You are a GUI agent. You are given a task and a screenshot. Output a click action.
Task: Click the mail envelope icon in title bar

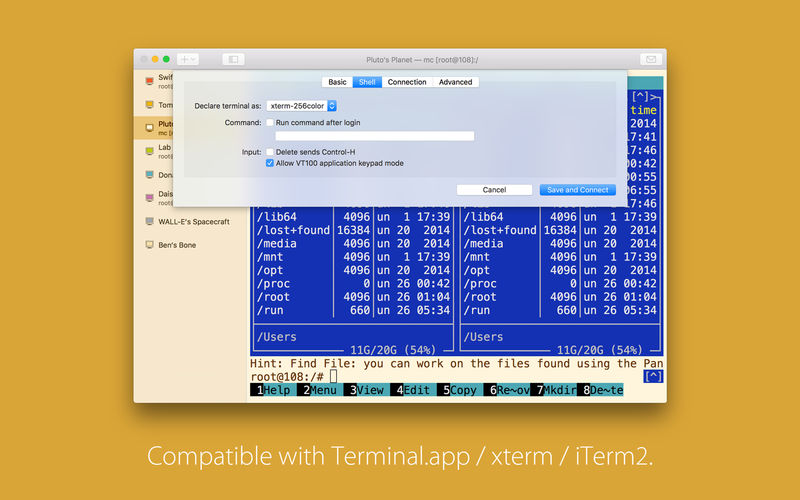(x=651, y=60)
